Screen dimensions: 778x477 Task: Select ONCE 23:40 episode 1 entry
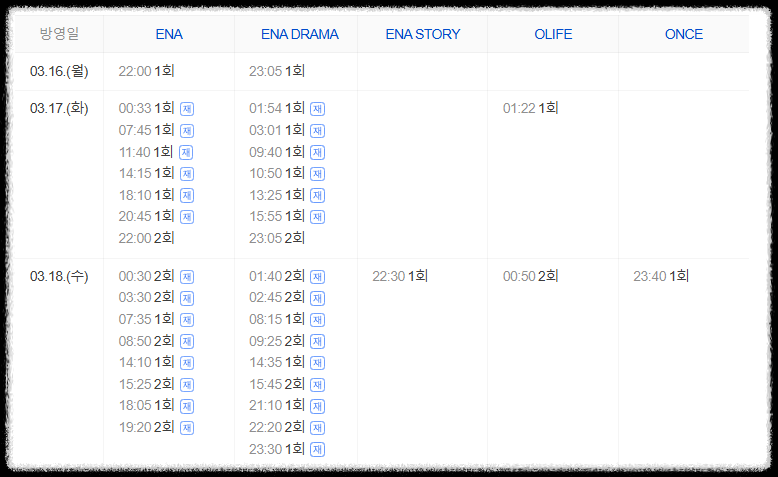(661, 276)
